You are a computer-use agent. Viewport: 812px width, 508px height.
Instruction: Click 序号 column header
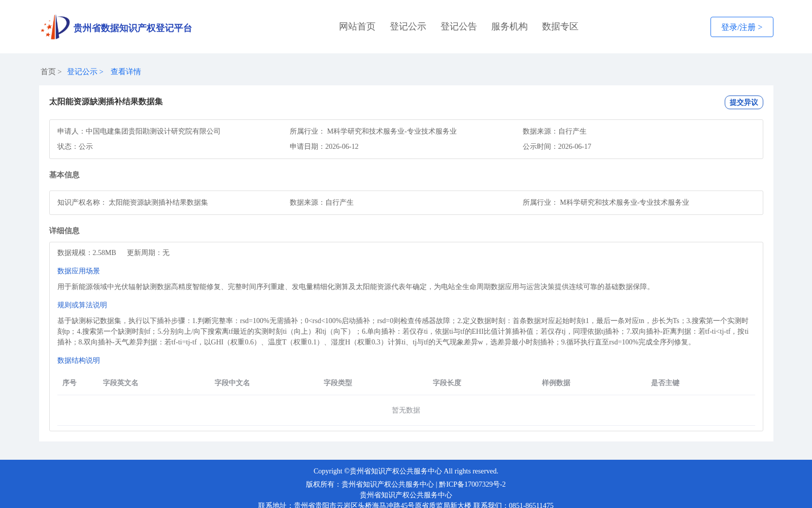[70, 383]
